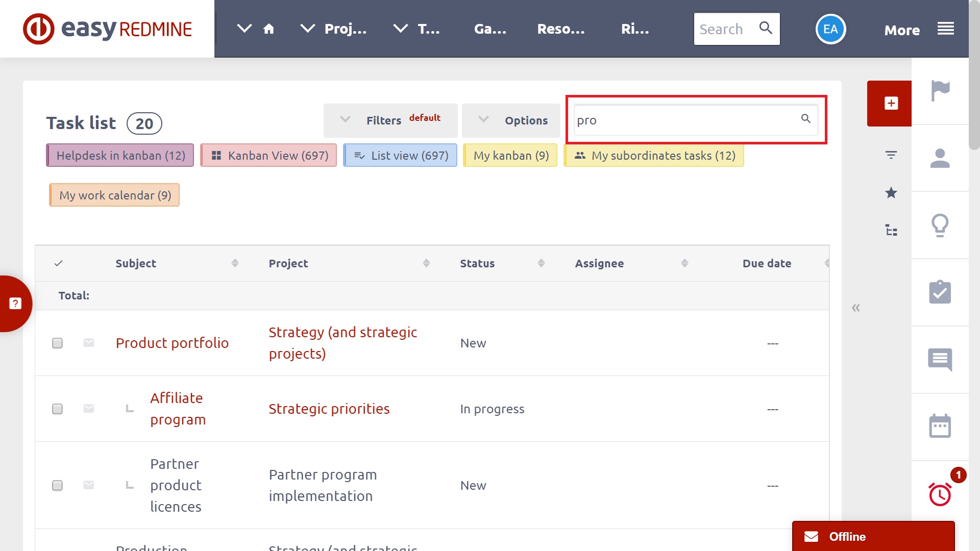Click the star favorites icon
This screenshot has height=551, width=980.
891,193
